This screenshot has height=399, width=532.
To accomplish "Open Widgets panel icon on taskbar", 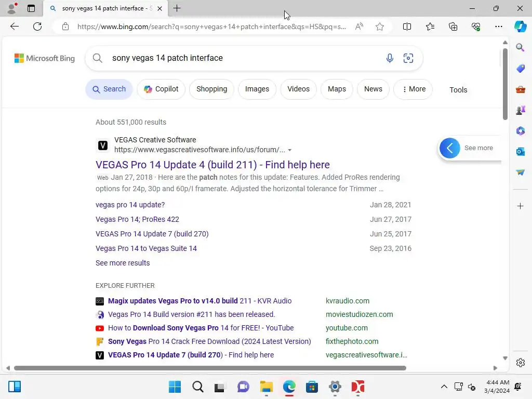I will coord(15,387).
